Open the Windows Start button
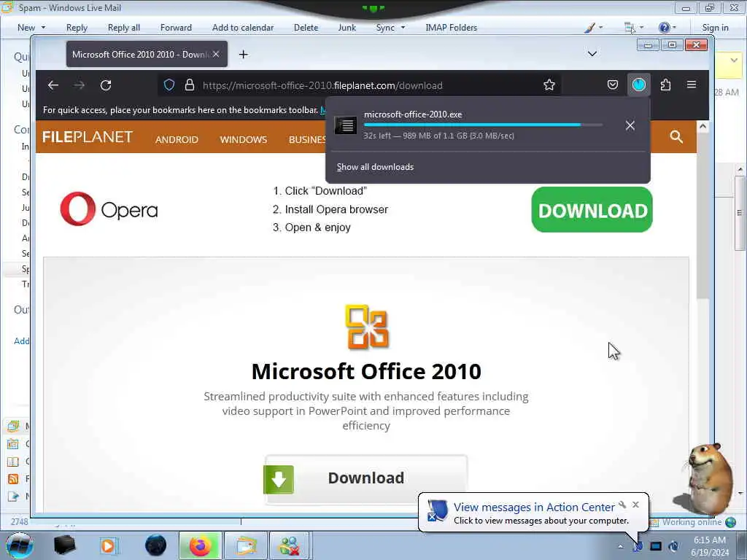This screenshot has width=747, height=560. [20, 545]
